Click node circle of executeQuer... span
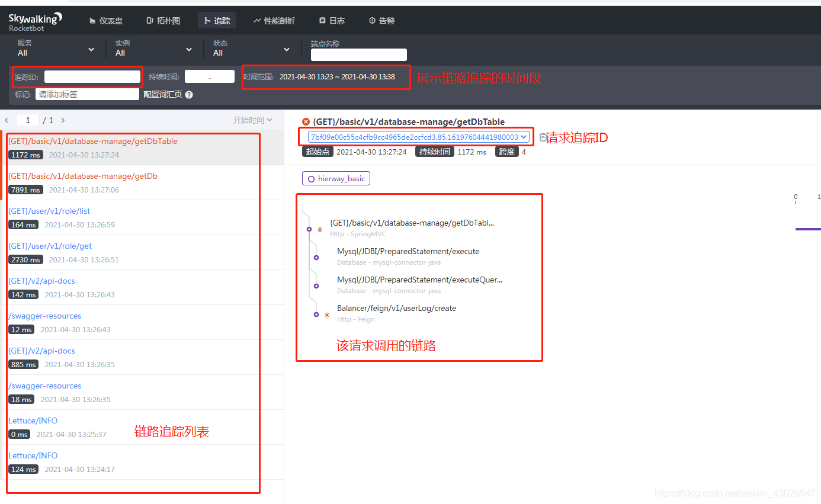This screenshot has height=504, width=821. point(316,286)
